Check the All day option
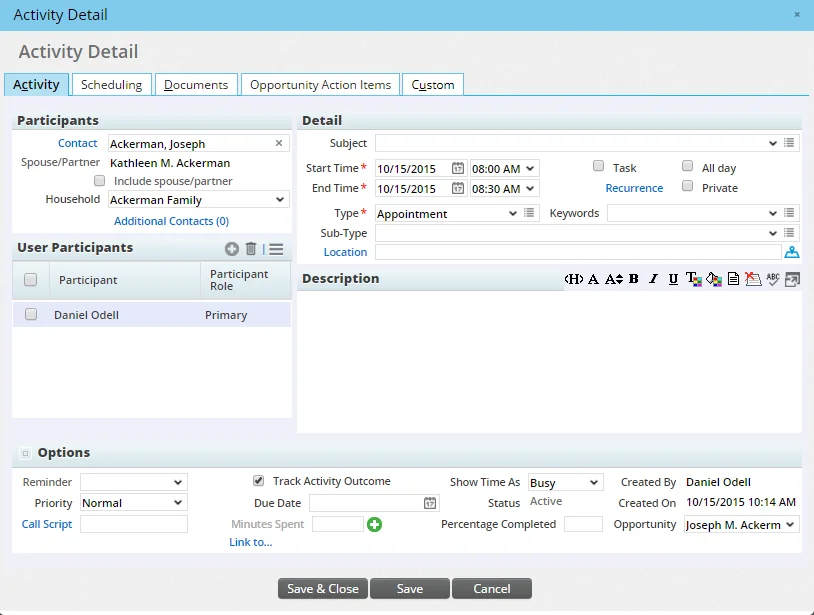This screenshot has width=814, height=615. 688,167
